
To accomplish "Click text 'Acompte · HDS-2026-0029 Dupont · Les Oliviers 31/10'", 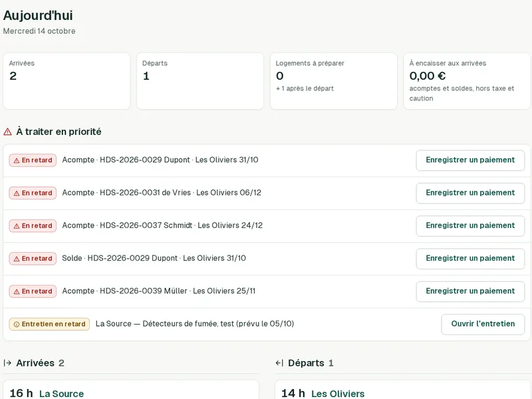I will point(160,160).
